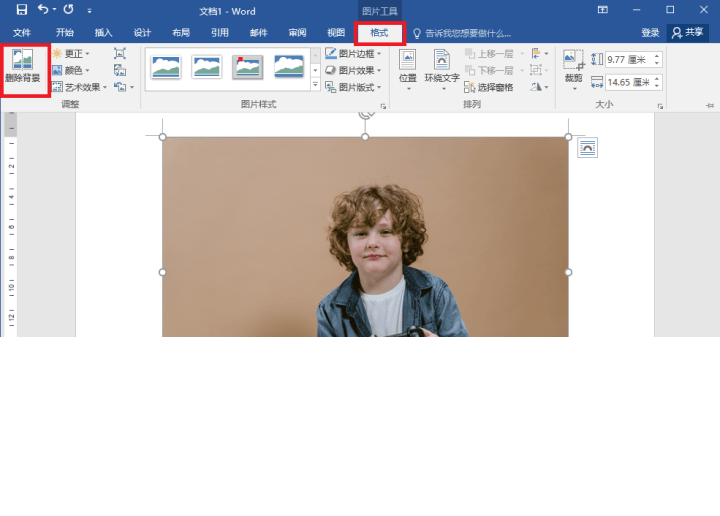The image size is (720, 516).
Task: Open the 图片版式 picture layout menu
Action: click(x=353, y=87)
